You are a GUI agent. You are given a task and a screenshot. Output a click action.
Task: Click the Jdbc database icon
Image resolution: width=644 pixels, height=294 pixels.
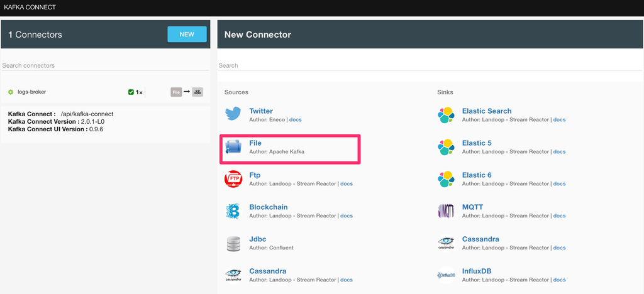[233, 243]
